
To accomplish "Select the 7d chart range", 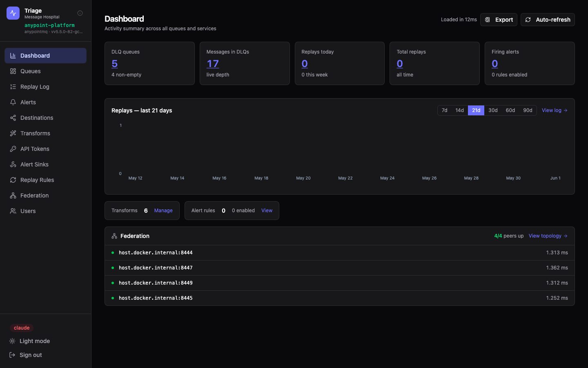I will coord(444,110).
